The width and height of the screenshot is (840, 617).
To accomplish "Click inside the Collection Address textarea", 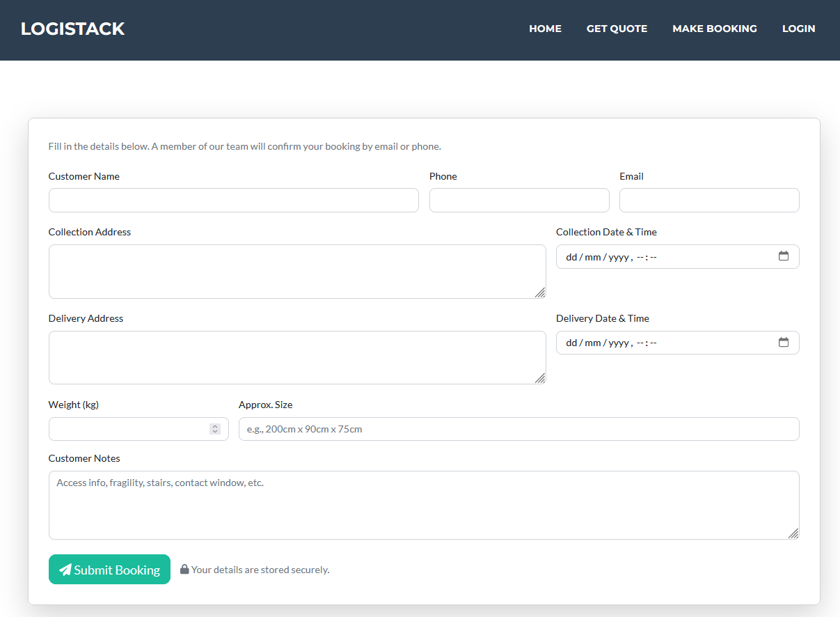I will [x=292, y=272].
